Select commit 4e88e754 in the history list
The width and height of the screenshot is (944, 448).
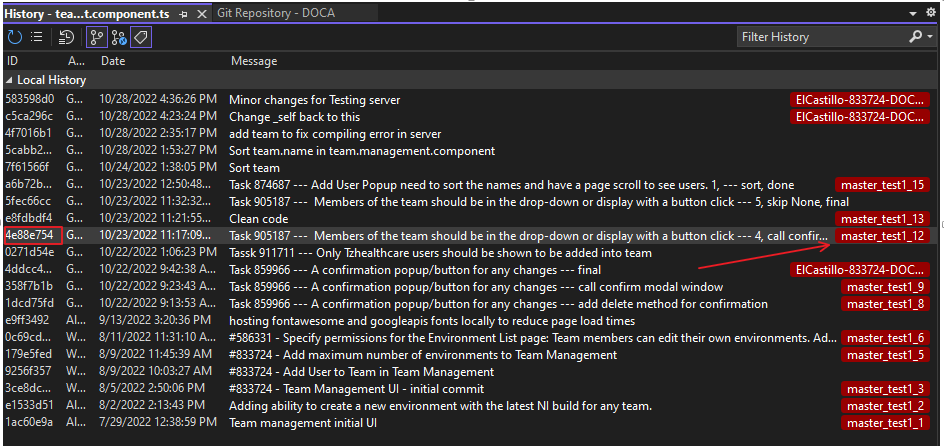pyautogui.click(x=31, y=236)
